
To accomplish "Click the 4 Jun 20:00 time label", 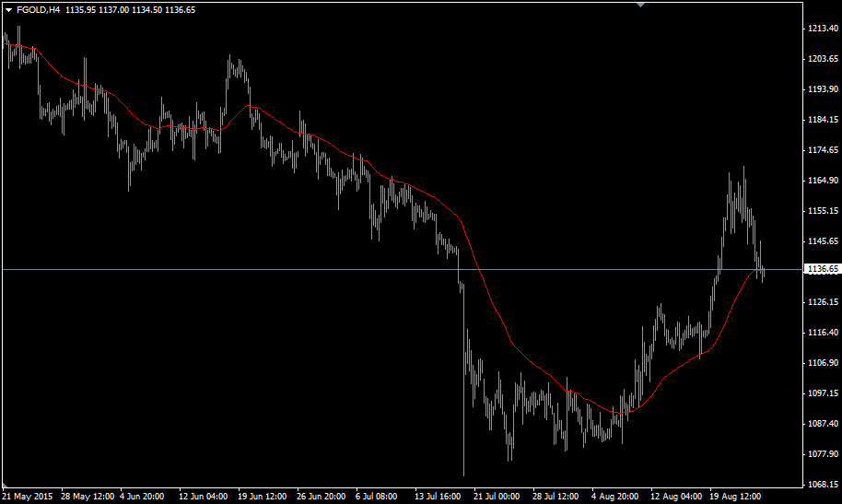I will 142,497.
